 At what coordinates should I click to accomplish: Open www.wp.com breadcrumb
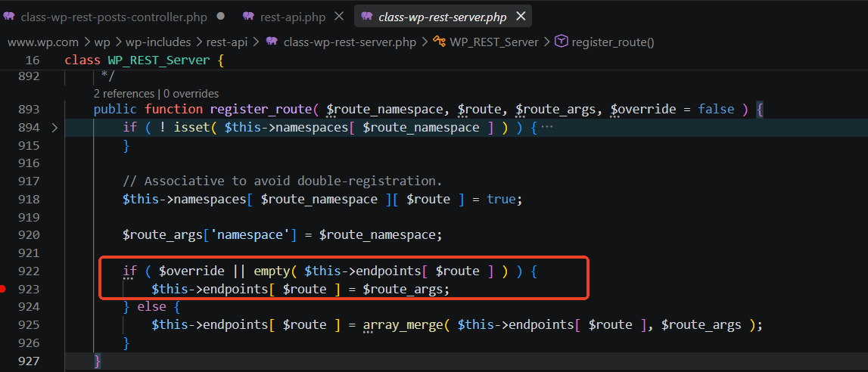pos(43,42)
